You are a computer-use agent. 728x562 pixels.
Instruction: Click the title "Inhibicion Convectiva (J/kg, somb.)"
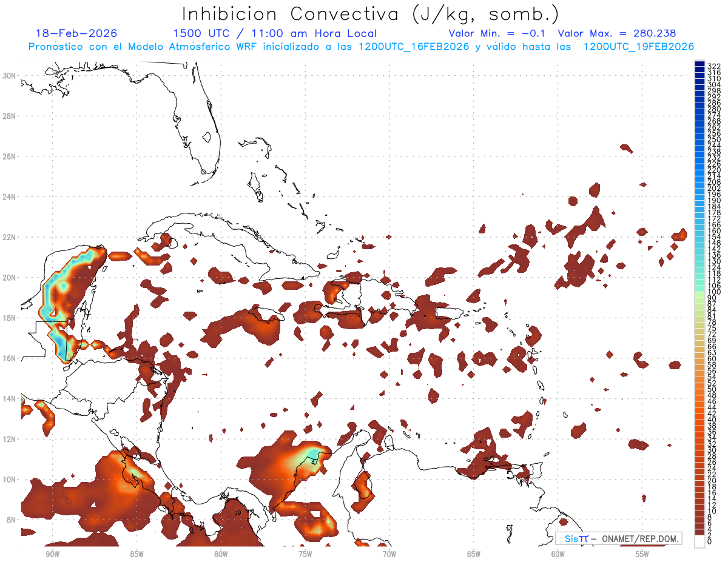pyautogui.click(x=371, y=15)
